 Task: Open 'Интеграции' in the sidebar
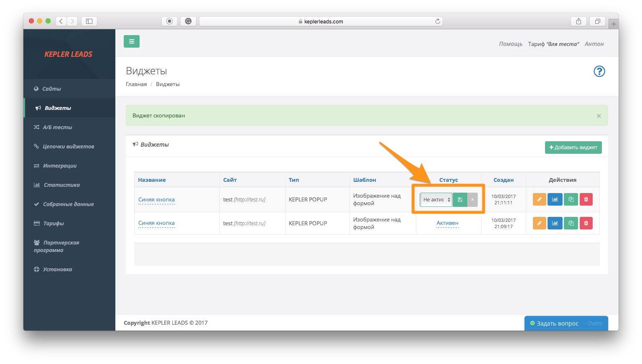tap(69, 165)
